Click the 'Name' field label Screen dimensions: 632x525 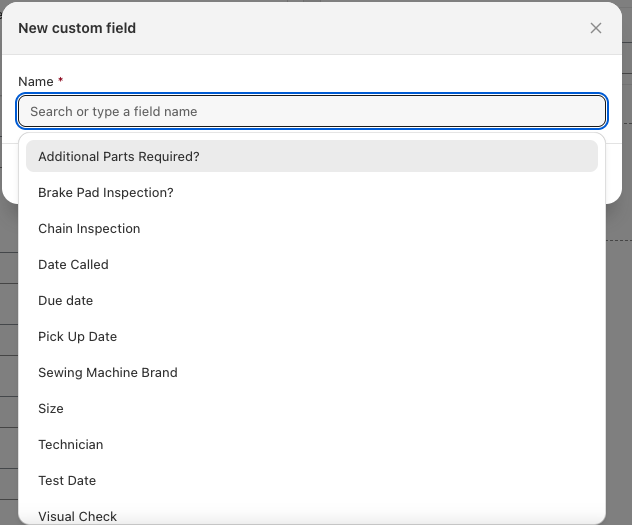pos(35,81)
